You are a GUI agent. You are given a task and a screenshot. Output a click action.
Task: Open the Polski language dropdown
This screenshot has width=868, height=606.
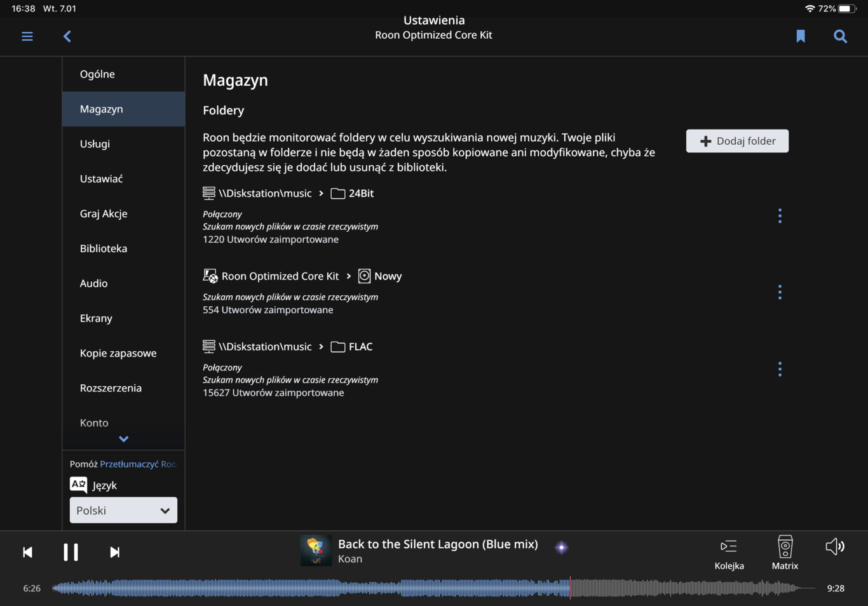123,511
